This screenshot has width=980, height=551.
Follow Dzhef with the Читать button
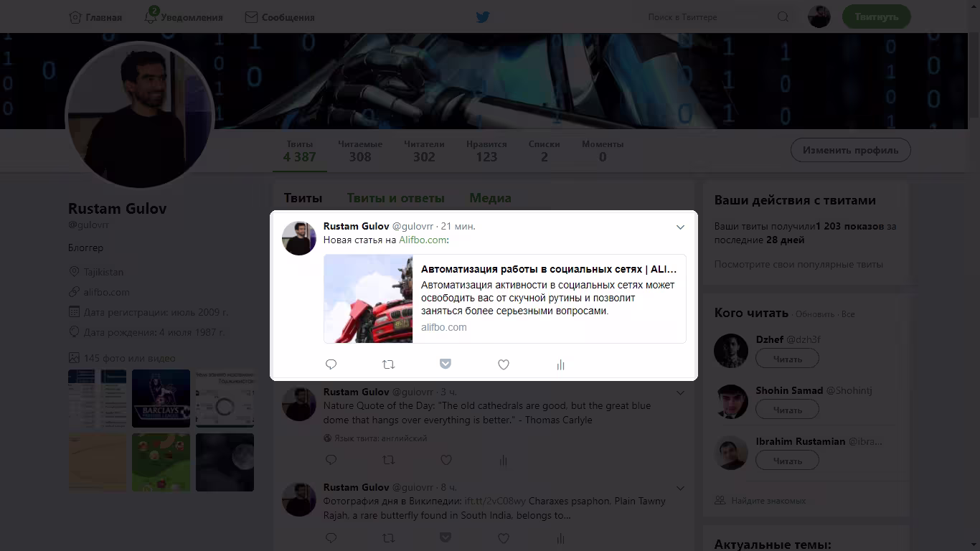click(x=787, y=359)
